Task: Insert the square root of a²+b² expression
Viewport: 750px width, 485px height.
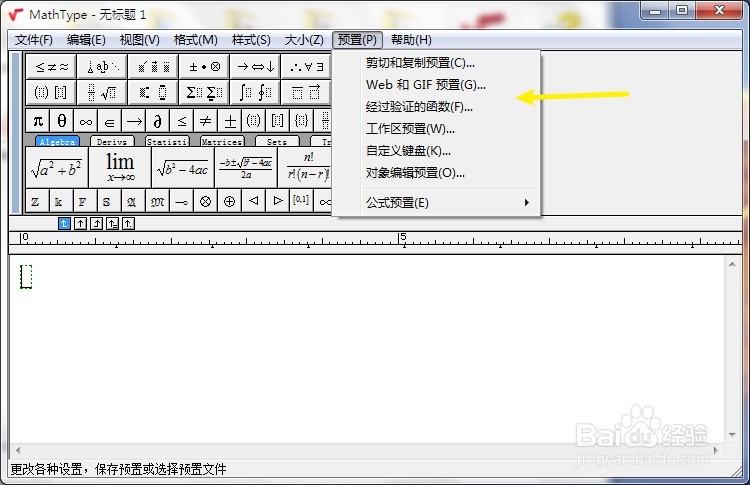Action: 57,167
